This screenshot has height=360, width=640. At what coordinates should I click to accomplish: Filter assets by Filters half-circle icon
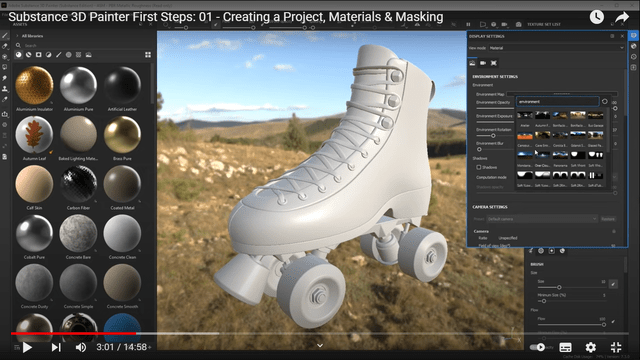(49, 55)
